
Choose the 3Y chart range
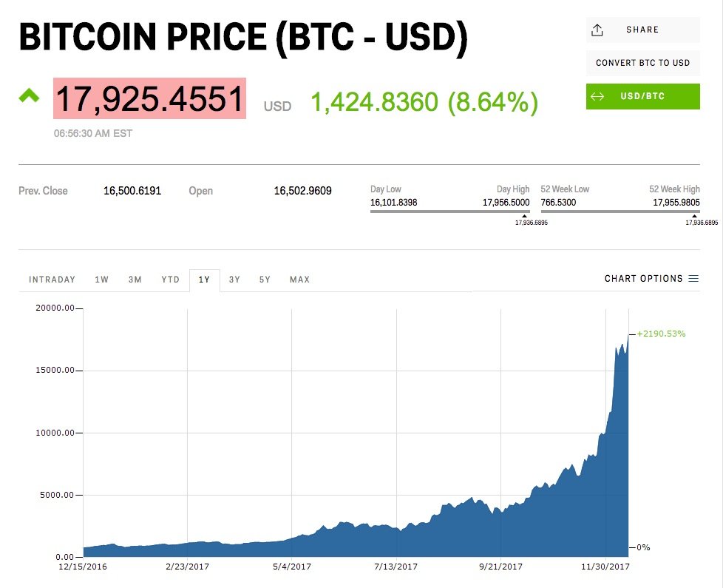234,280
